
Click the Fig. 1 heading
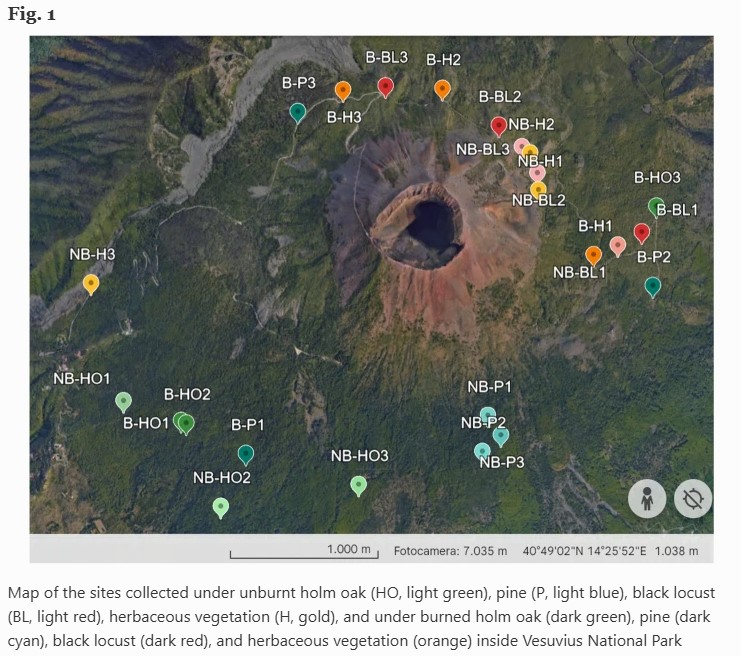click(x=32, y=14)
